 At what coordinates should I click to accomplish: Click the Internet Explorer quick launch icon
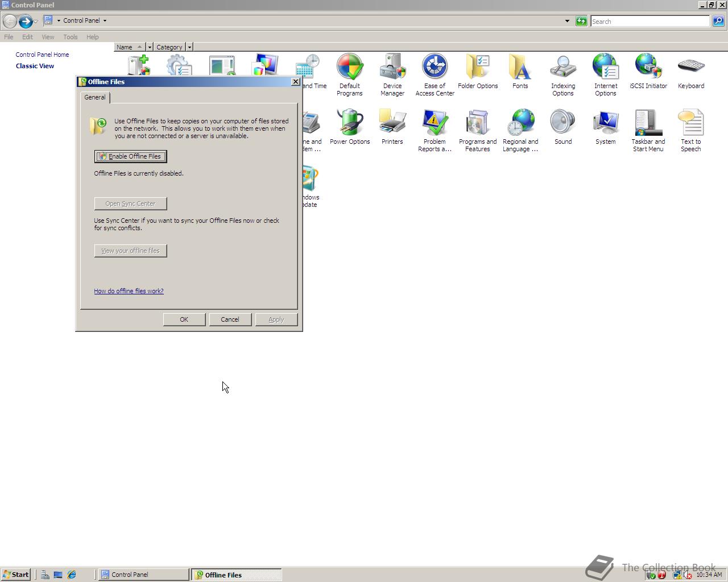[x=72, y=575]
